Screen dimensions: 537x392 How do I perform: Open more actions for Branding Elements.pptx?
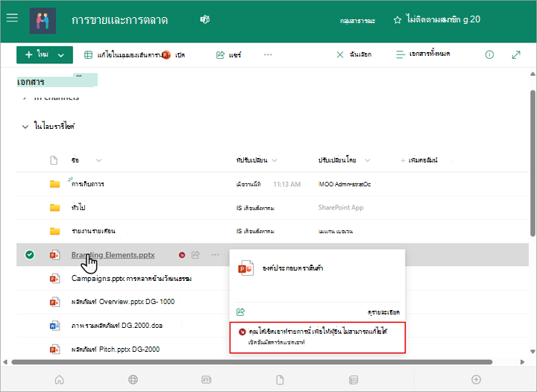tap(215, 255)
